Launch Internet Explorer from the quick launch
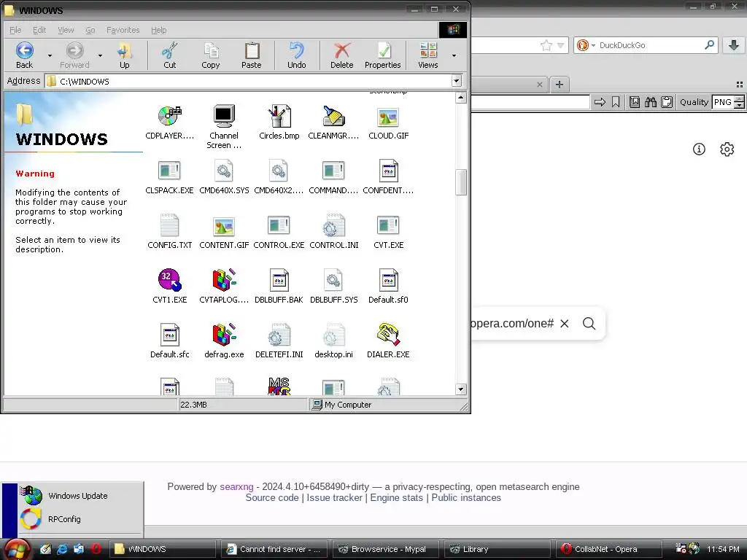The height and width of the screenshot is (560, 747). coord(62,549)
